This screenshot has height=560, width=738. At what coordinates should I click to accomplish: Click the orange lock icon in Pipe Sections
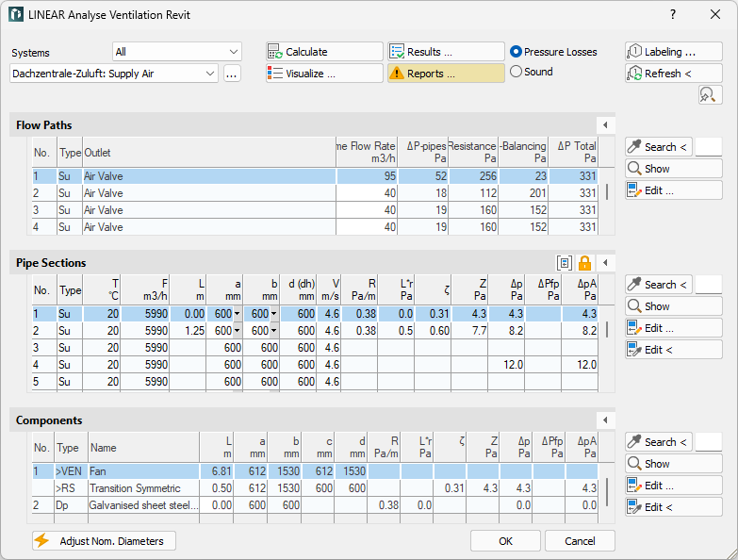click(584, 263)
